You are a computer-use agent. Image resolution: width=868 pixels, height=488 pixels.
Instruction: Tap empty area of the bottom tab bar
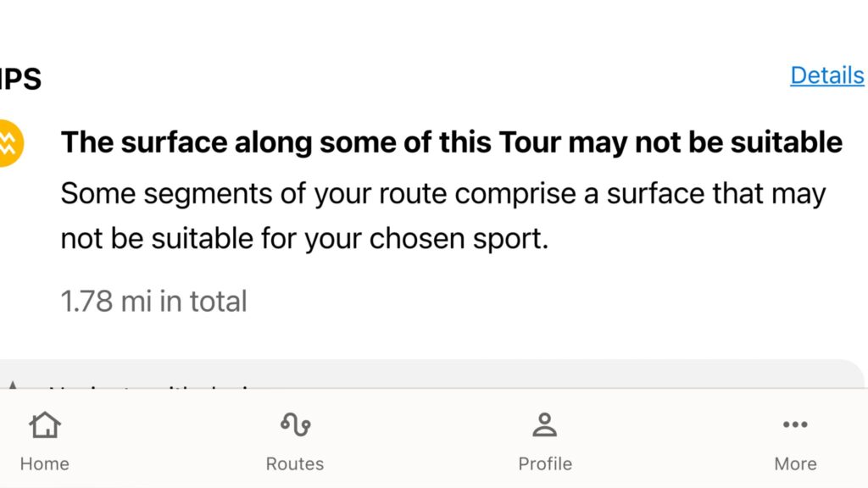point(420,441)
